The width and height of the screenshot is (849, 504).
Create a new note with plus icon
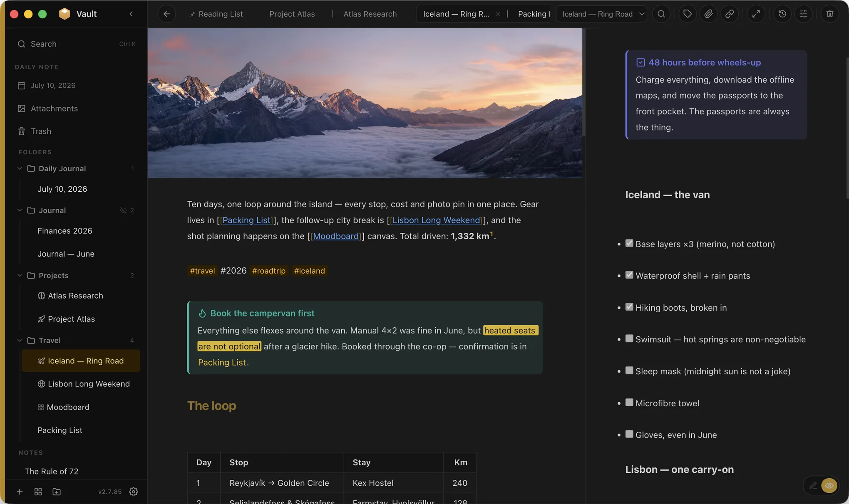click(x=20, y=492)
